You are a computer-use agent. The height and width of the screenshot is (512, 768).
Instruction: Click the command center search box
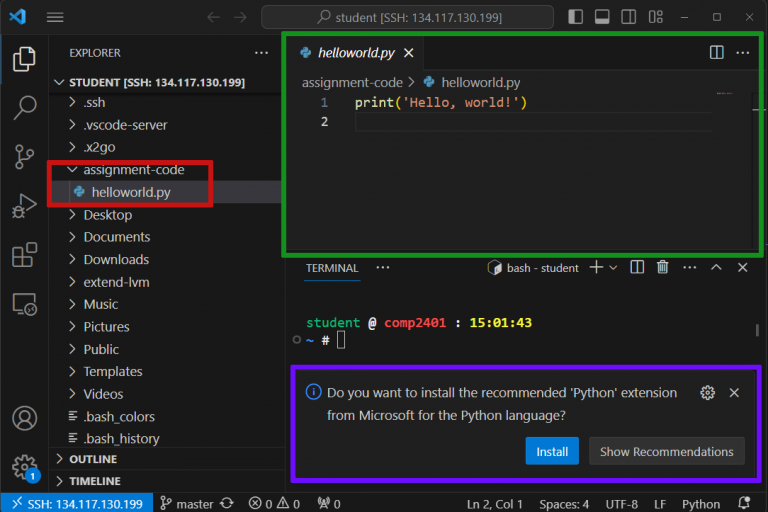408,17
